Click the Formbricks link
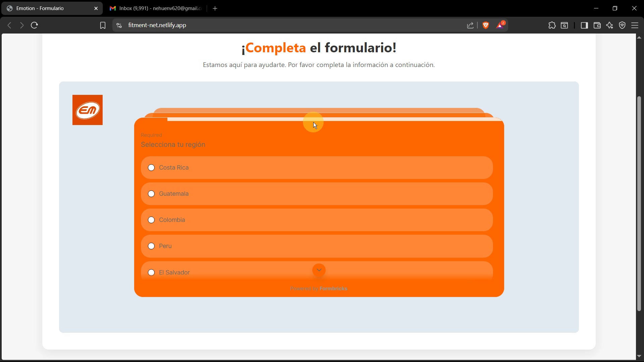Screen dimensions: 644x362 click(333, 289)
